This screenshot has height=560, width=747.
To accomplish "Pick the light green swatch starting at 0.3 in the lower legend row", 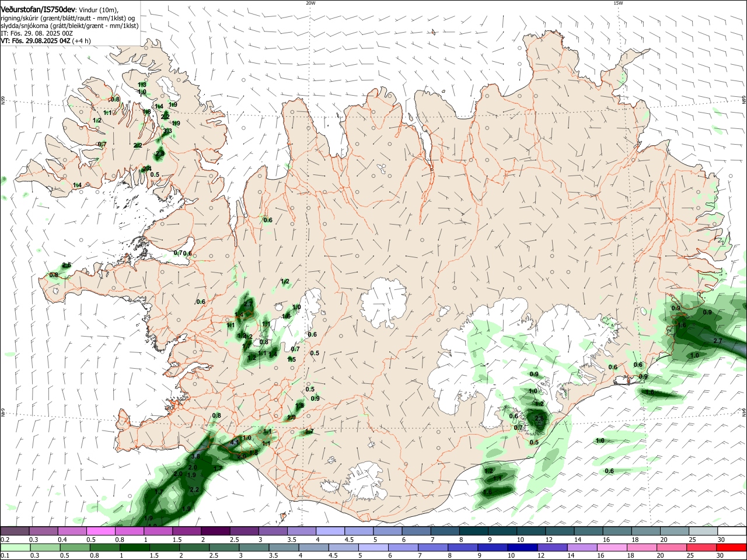I will coord(44,547).
